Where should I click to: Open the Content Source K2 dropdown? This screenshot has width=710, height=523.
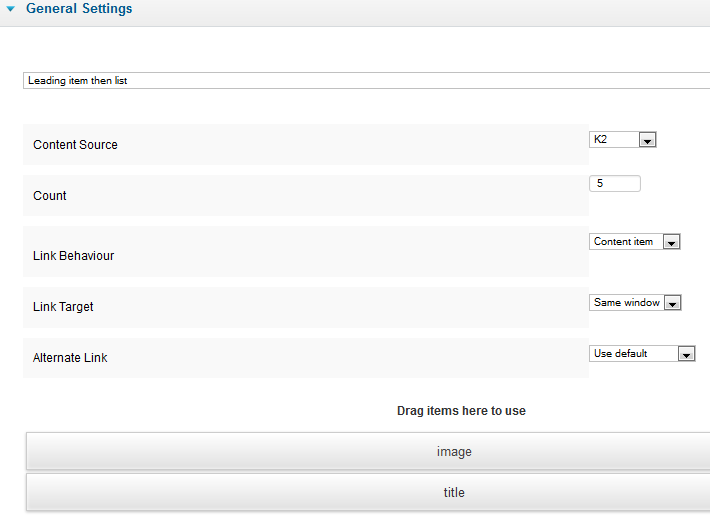coord(623,139)
